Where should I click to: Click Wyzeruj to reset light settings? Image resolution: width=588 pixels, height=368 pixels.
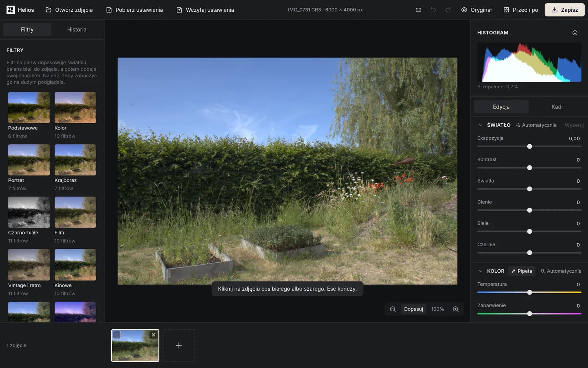574,125
